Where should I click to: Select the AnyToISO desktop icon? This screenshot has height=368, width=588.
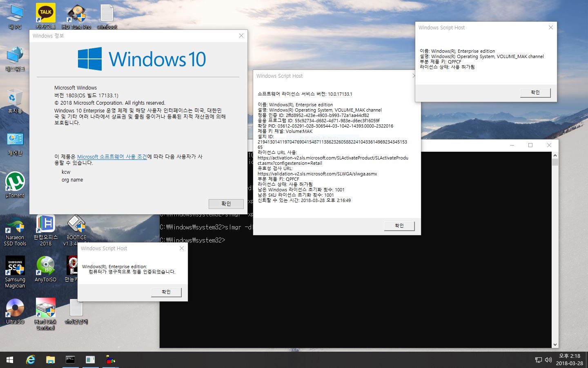[x=46, y=269]
